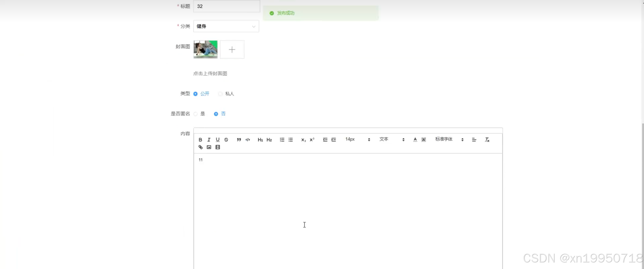Open the background highlight color picker
This screenshot has height=269, width=644.
coord(423,139)
